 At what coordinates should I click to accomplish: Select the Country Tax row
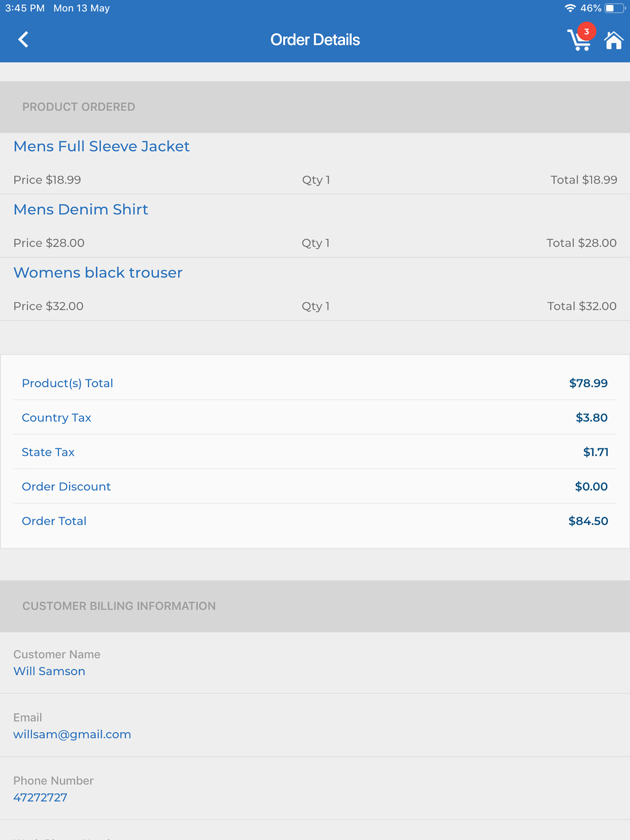point(315,418)
